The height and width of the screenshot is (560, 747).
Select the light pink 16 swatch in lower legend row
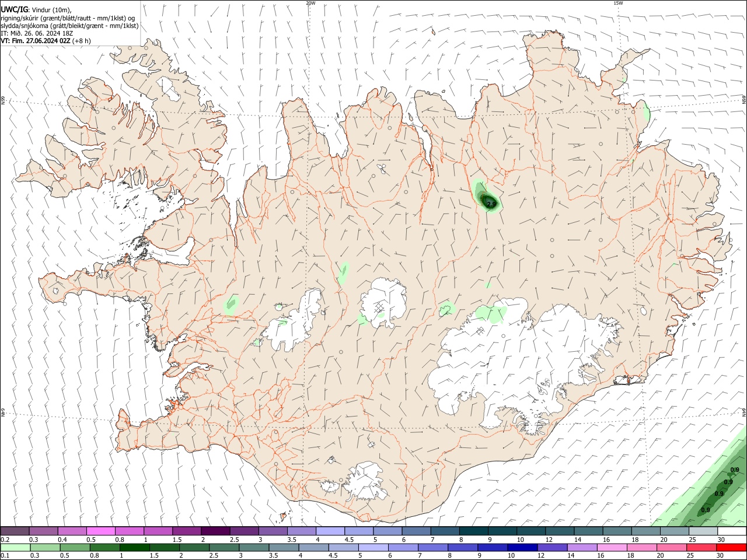612,547
